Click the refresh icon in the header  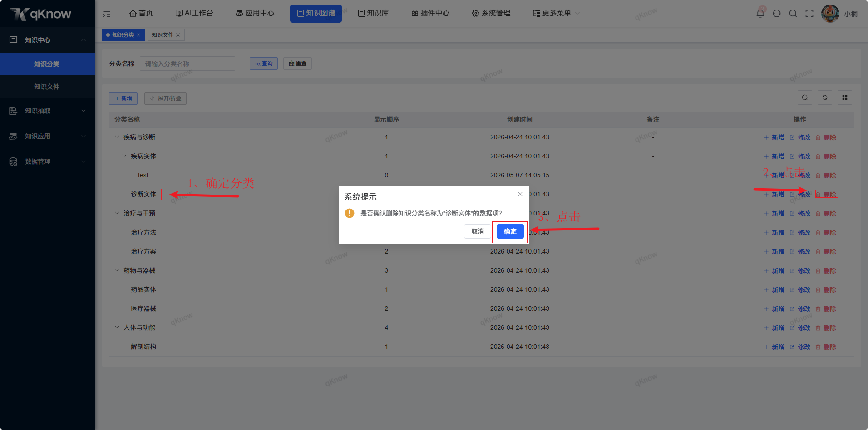pyautogui.click(x=777, y=14)
